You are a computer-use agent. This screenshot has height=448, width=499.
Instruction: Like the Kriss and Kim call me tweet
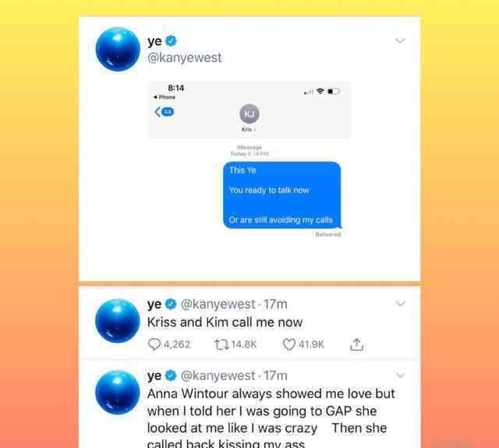[289, 344]
